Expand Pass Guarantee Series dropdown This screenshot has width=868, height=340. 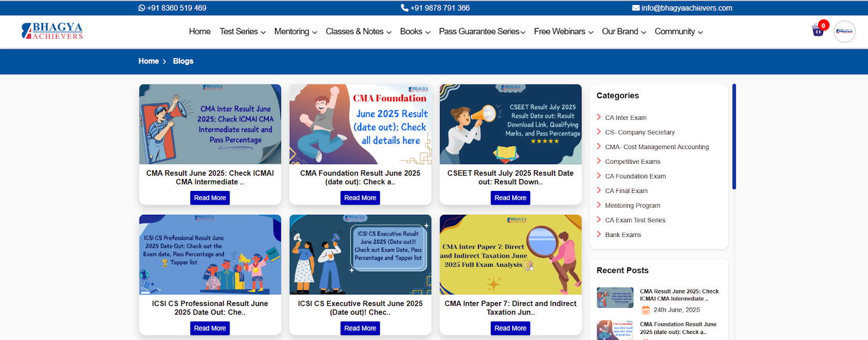(x=482, y=31)
